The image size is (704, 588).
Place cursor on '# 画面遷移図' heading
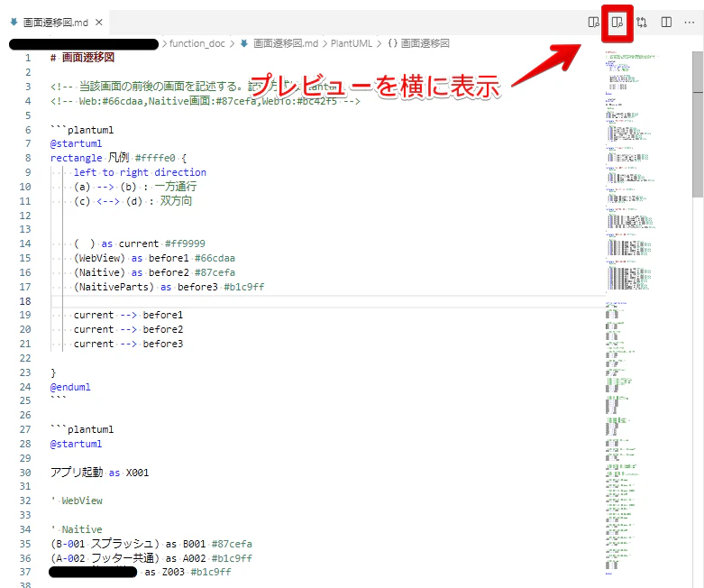point(83,58)
